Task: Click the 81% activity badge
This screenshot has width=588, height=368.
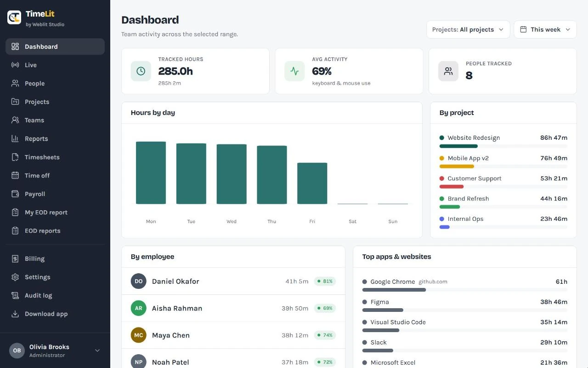Action: [325, 281]
